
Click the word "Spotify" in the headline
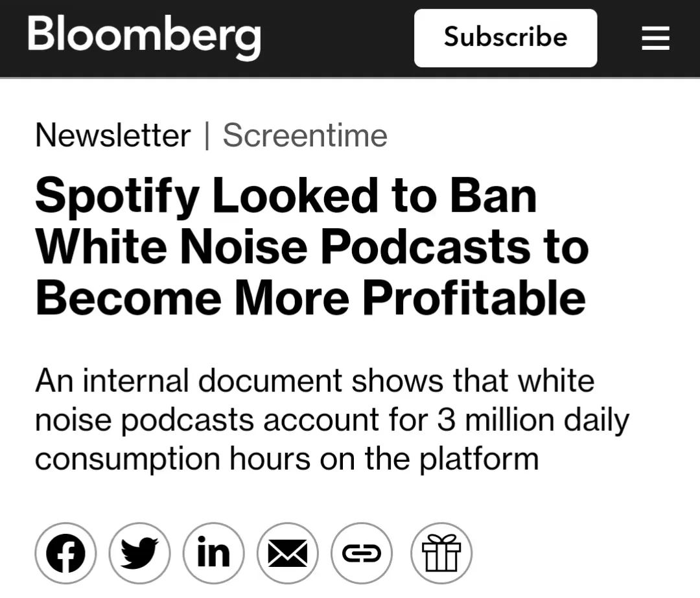pyautogui.click(x=117, y=196)
